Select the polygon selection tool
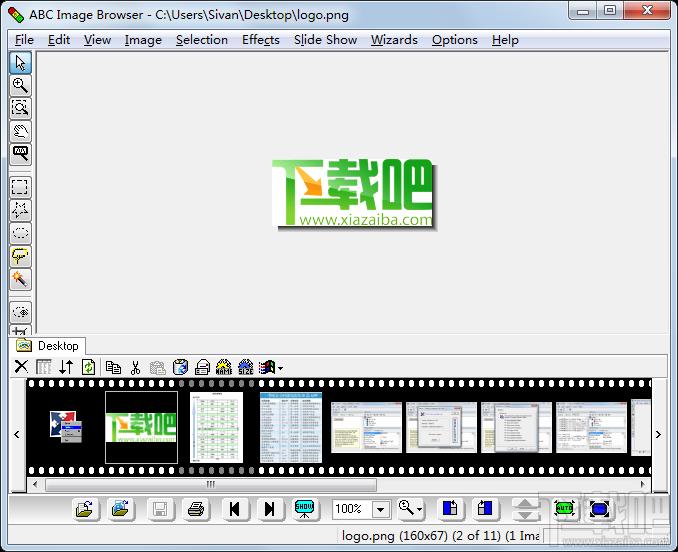Viewport: 678px width, 552px height. [20, 210]
